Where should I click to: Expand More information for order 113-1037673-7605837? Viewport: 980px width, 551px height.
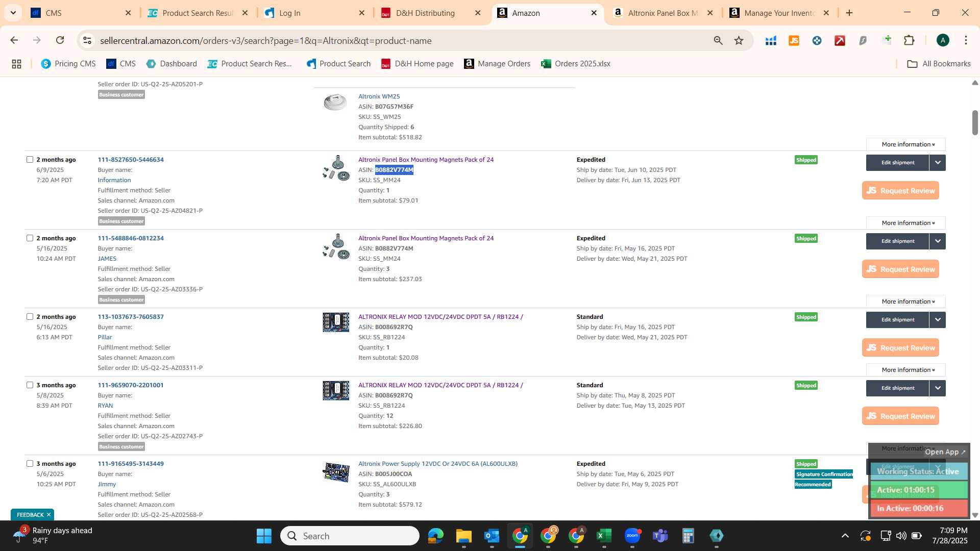(906, 370)
